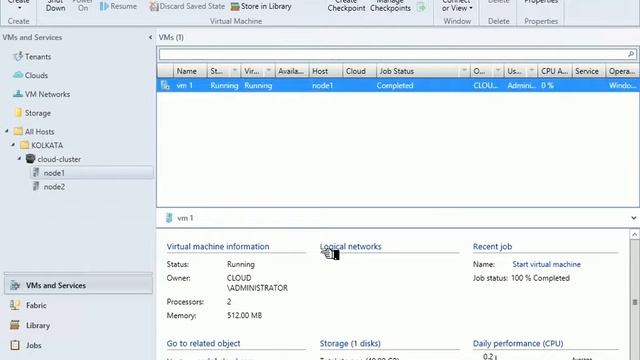Open Start virtual machine job link

coord(547,264)
